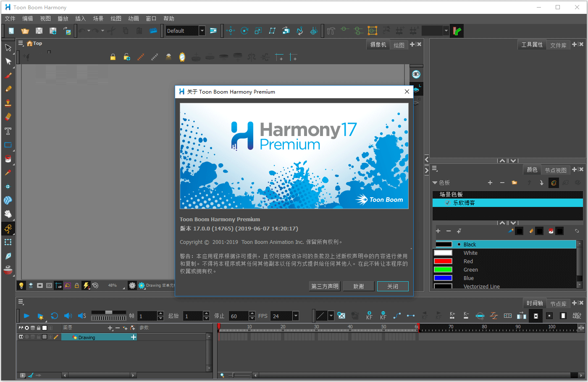Click the Play button in timeline toolbar
Screen dimensions: 588x382
[x=26, y=316]
